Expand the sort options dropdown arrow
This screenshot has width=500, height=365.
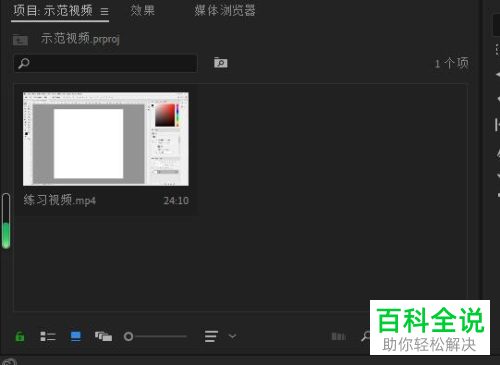[x=232, y=336]
